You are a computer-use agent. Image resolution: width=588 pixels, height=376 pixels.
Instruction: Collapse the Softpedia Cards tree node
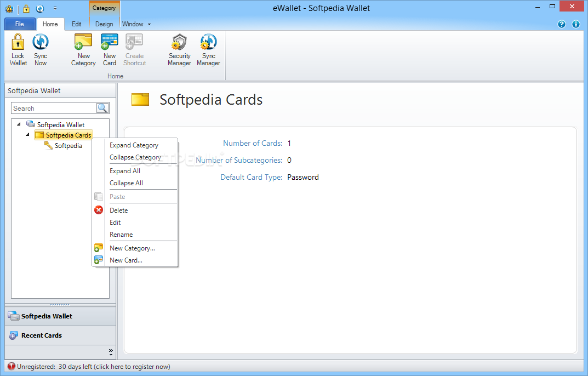pos(27,134)
